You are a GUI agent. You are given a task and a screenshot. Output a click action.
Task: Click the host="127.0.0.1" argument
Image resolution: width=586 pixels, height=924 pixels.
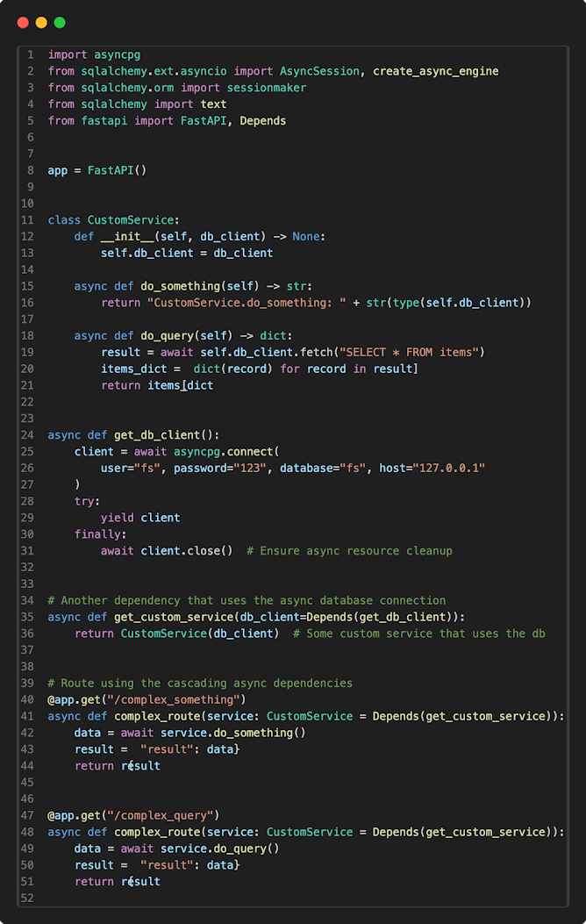click(432, 469)
